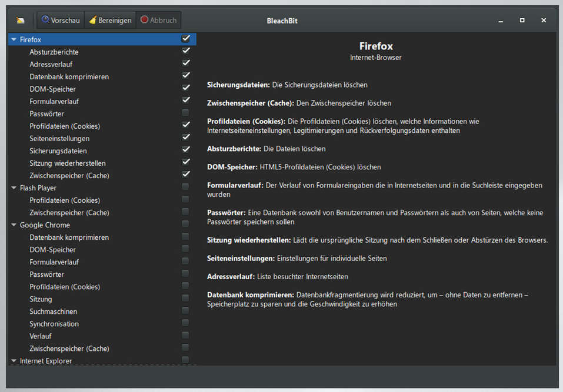Enable Firefox Passwörter checkbox
Viewport: 563px width, 392px height.
pos(185,113)
